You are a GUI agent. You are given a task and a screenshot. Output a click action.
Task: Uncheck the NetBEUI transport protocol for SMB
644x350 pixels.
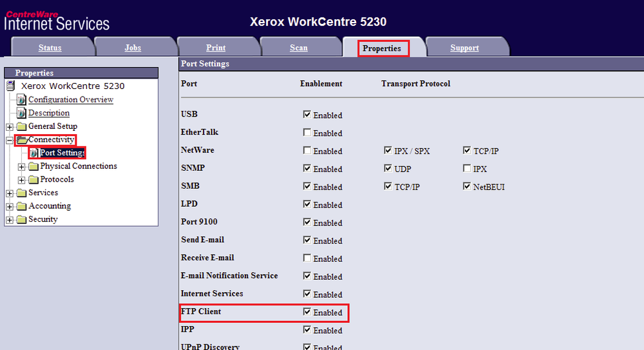[467, 187]
